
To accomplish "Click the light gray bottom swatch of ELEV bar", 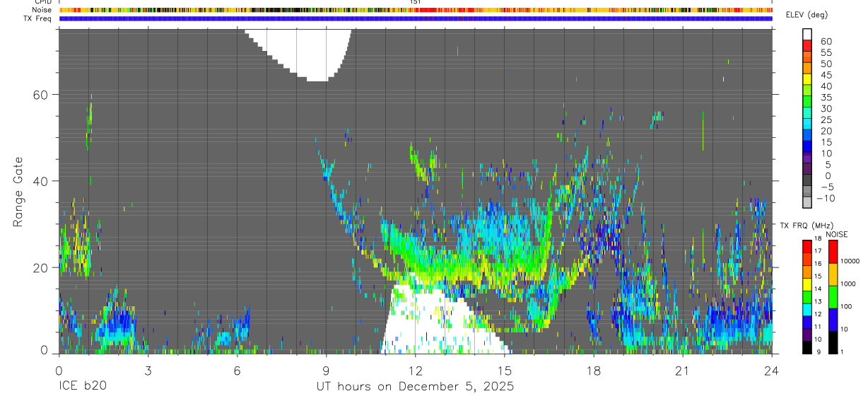I will point(807,202).
